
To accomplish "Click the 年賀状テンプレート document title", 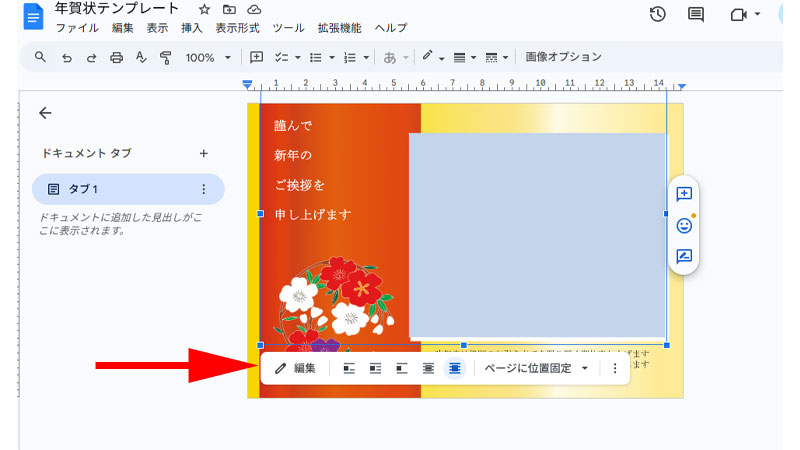I will (117, 9).
